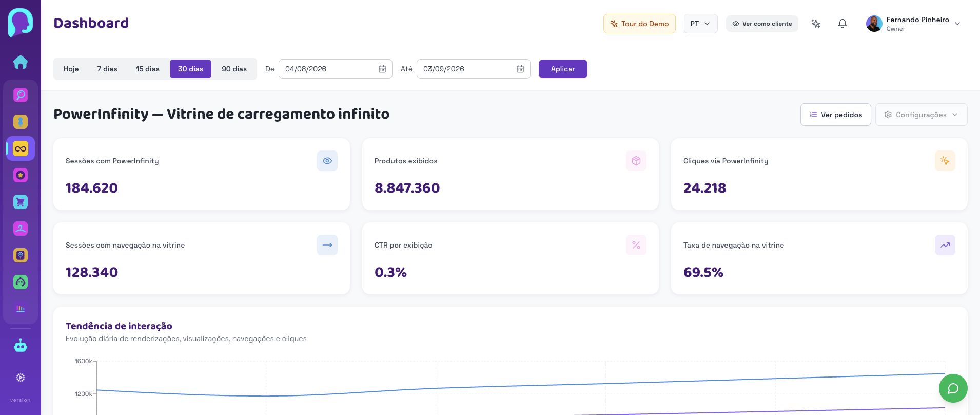Click the De date input field

[x=336, y=69]
